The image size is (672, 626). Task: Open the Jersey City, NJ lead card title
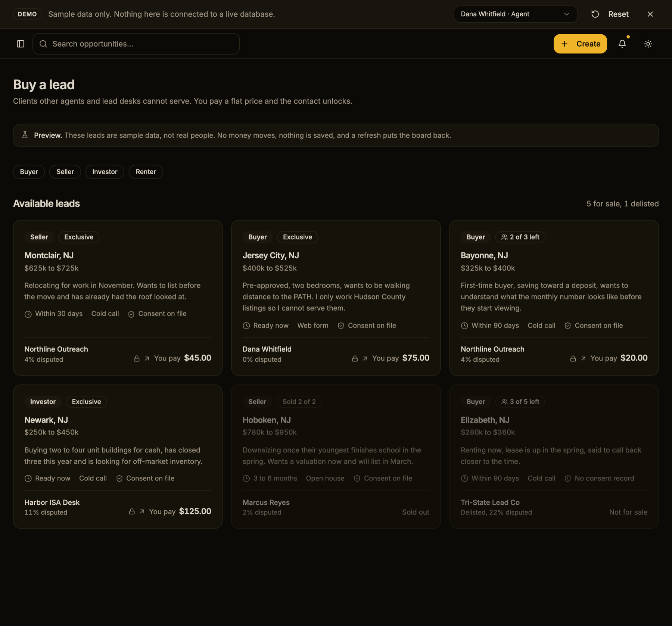pyautogui.click(x=271, y=255)
